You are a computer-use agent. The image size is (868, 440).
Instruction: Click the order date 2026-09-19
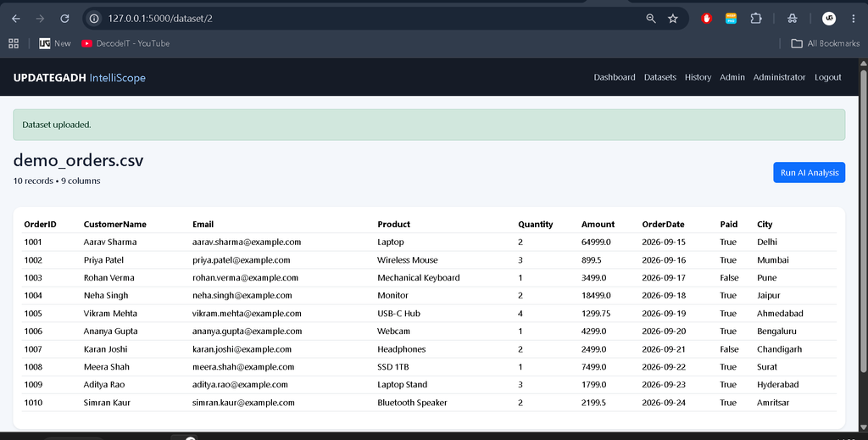[664, 314]
